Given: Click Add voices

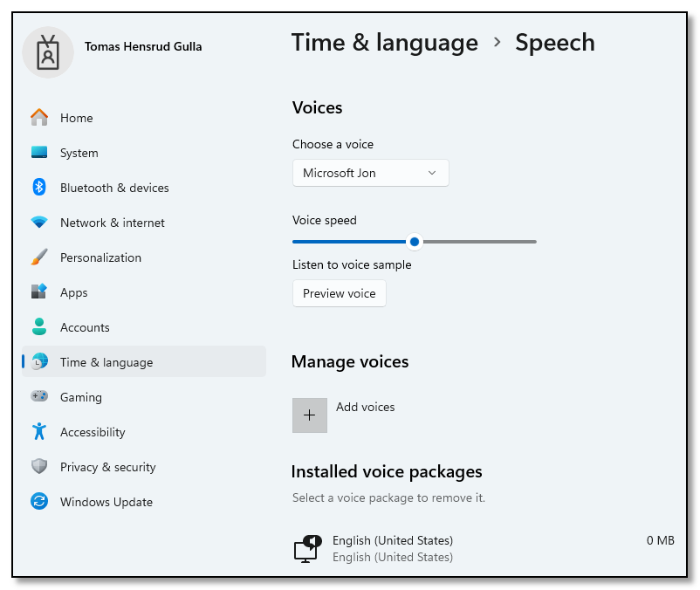Looking at the screenshot, I should (366, 407).
